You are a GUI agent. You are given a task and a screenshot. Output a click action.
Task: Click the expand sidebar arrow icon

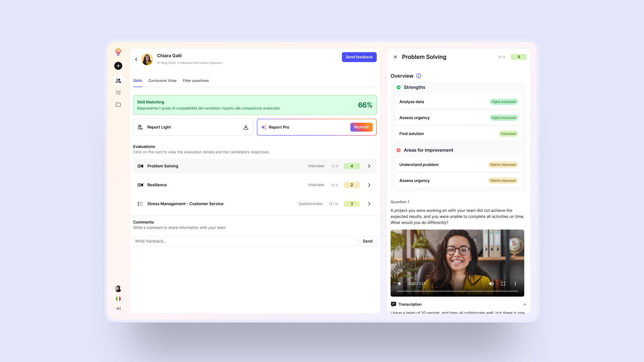(118, 309)
